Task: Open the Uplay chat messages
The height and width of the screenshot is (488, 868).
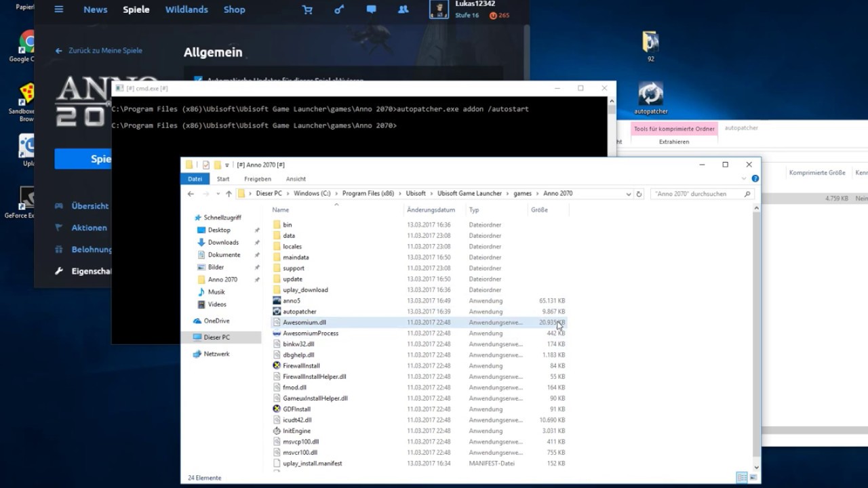Action: [371, 9]
